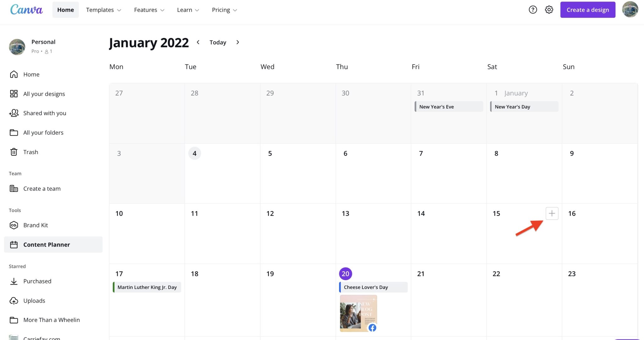Click the Create a design button
This screenshot has height=340, width=644.
(x=587, y=10)
